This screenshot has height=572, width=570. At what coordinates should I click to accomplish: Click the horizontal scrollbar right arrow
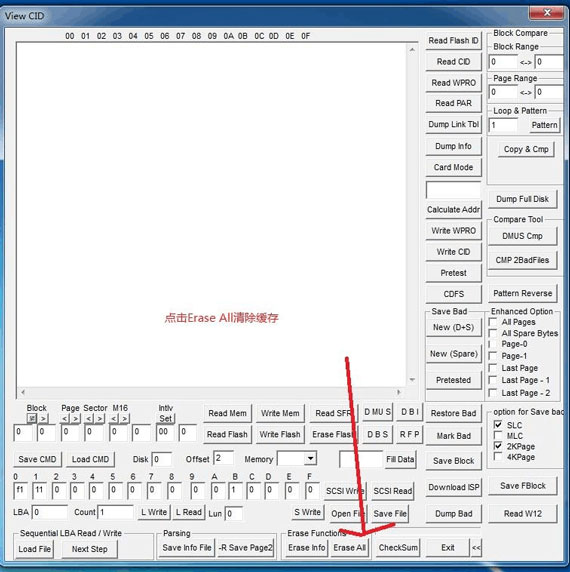point(399,392)
